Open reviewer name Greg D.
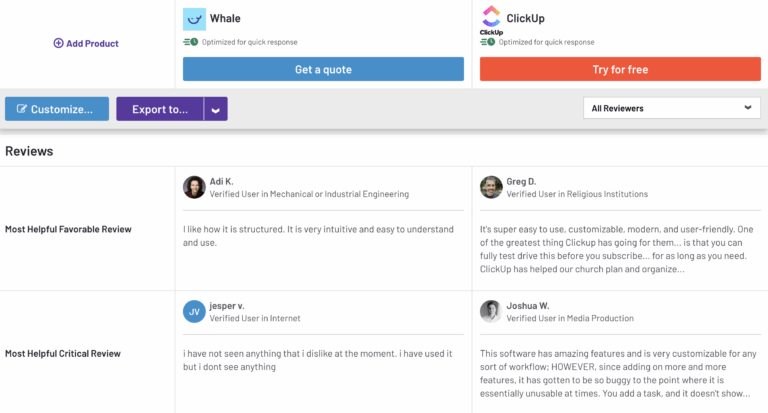 click(521, 181)
